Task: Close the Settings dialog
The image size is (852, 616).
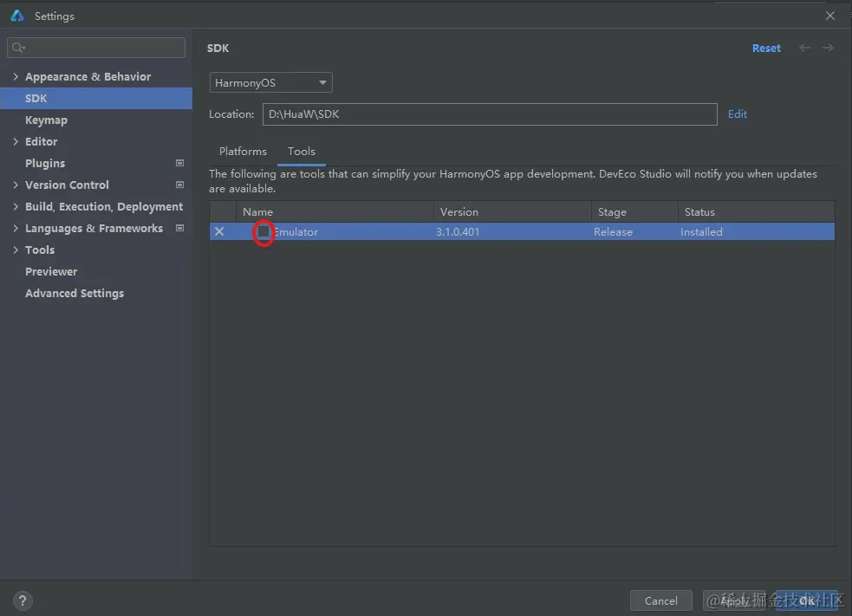Action: (829, 16)
